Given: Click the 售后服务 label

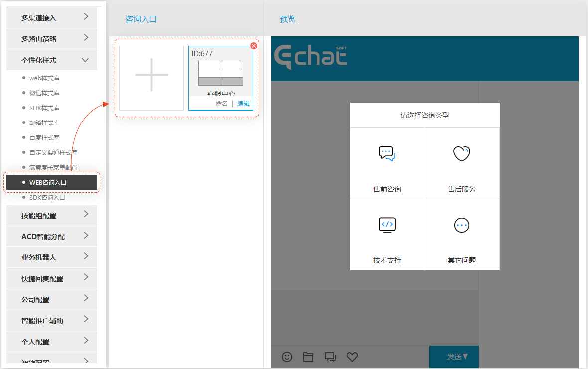Looking at the screenshot, I should pyautogui.click(x=461, y=189).
